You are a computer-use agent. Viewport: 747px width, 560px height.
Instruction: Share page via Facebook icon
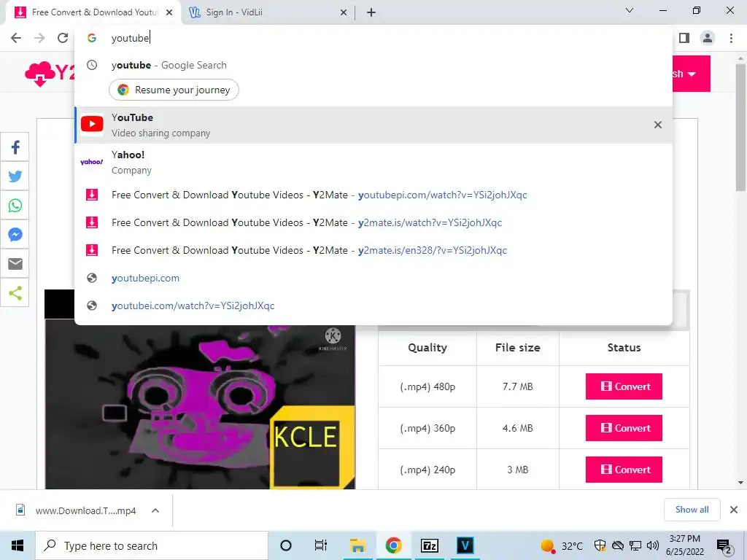pos(15,147)
